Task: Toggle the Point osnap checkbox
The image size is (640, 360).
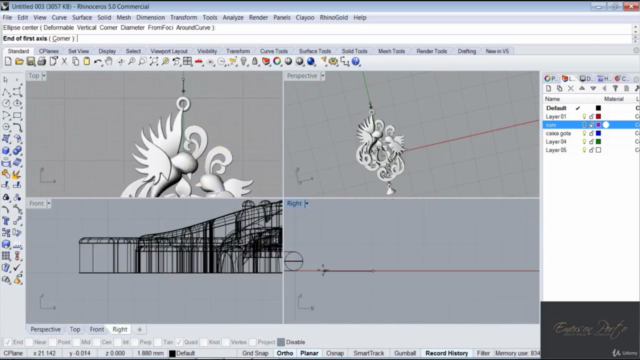Action: click(x=52, y=342)
